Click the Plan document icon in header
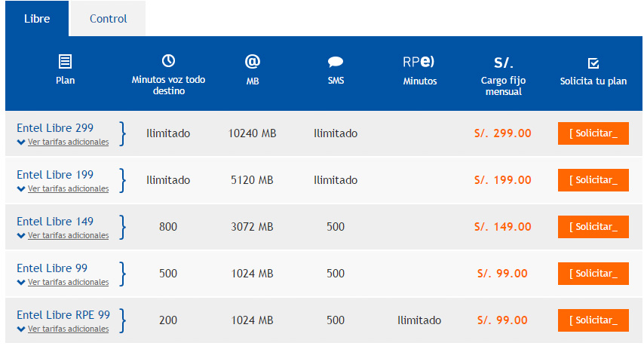The image size is (644, 346). click(65, 62)
